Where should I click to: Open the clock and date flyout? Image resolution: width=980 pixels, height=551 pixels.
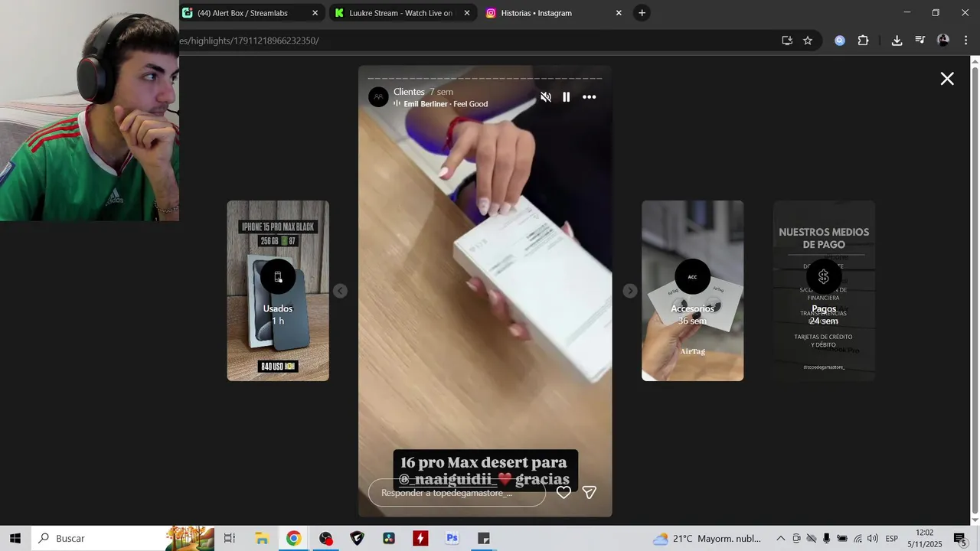pyautogui.click(x=925, y=538)
